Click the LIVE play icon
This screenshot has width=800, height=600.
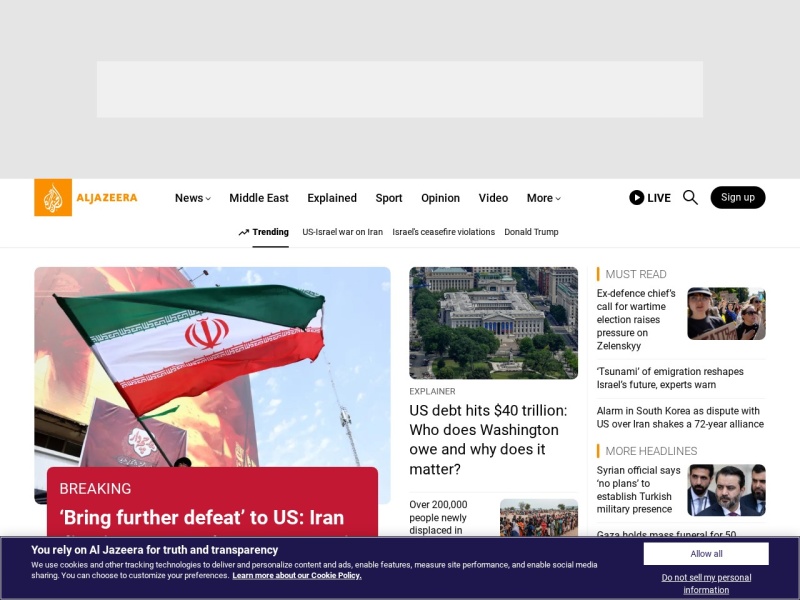click(636, 197)
